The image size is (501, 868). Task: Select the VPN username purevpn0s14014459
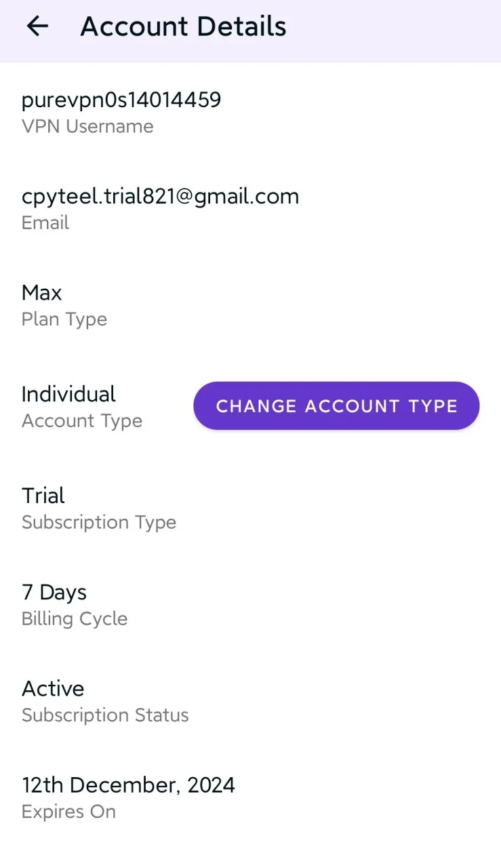[121, 100]
